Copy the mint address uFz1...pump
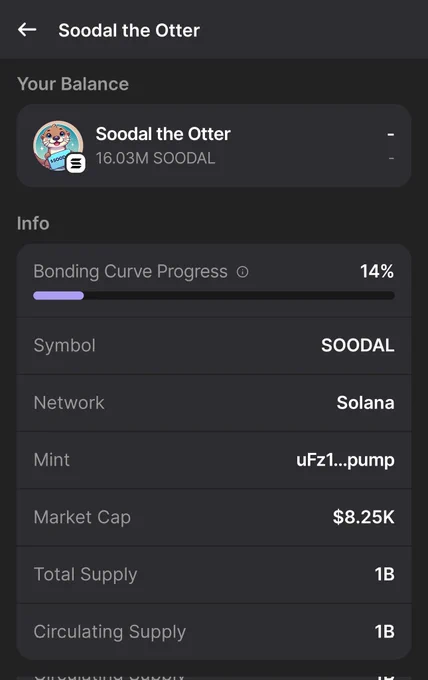This screenshot has width=428, height=680. coord(345,460)
